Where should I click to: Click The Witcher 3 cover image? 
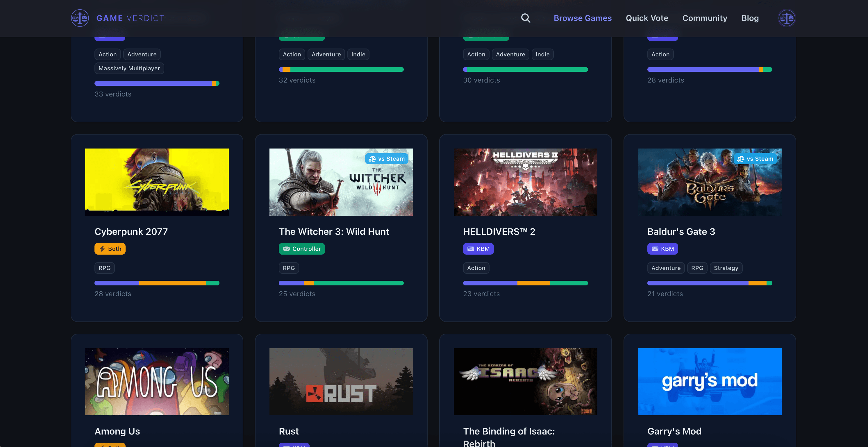(341, 182)
